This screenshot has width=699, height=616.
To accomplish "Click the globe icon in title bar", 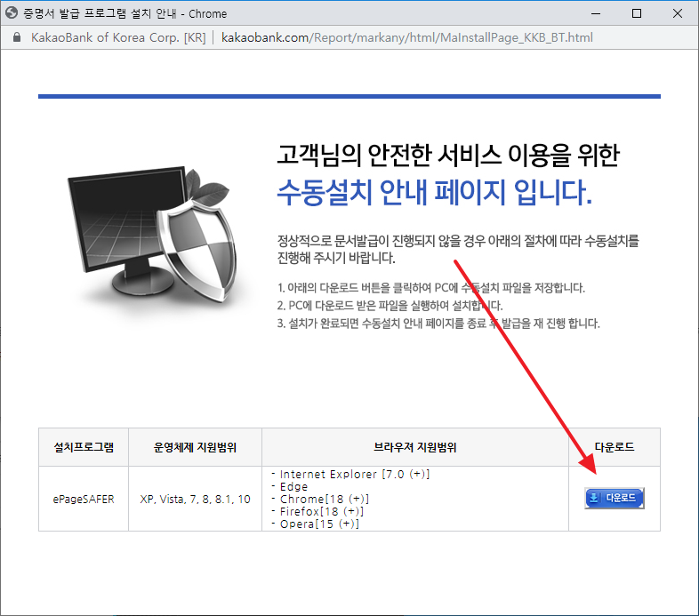I will click(x=12, y=13).
